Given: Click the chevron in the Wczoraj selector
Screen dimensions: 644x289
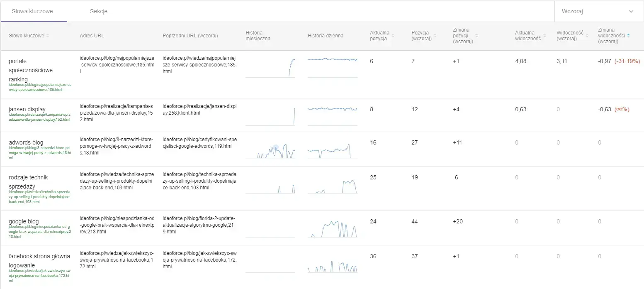Looking at the screenshot, I should click(x=631, y=12).
